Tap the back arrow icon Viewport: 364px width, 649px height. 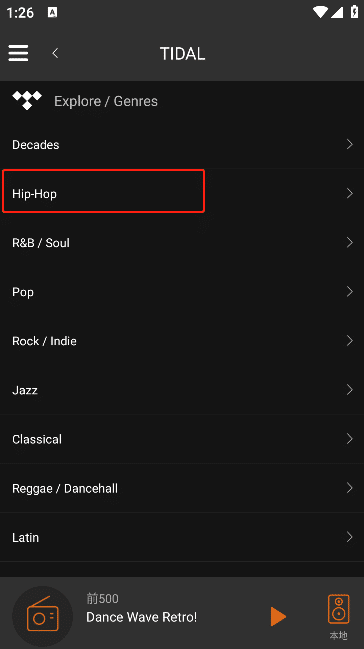point(55,53)
